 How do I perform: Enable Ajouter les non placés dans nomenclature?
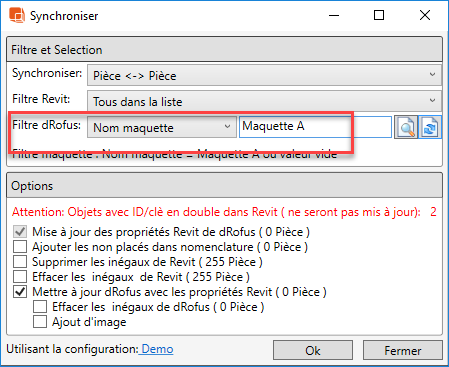coord(20,247)
